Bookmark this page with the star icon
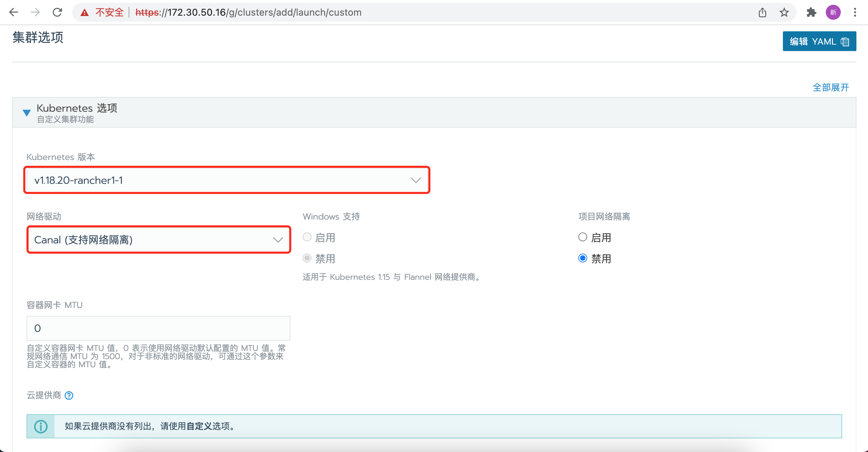The image size is (868, 452). [x=784, y=13]
